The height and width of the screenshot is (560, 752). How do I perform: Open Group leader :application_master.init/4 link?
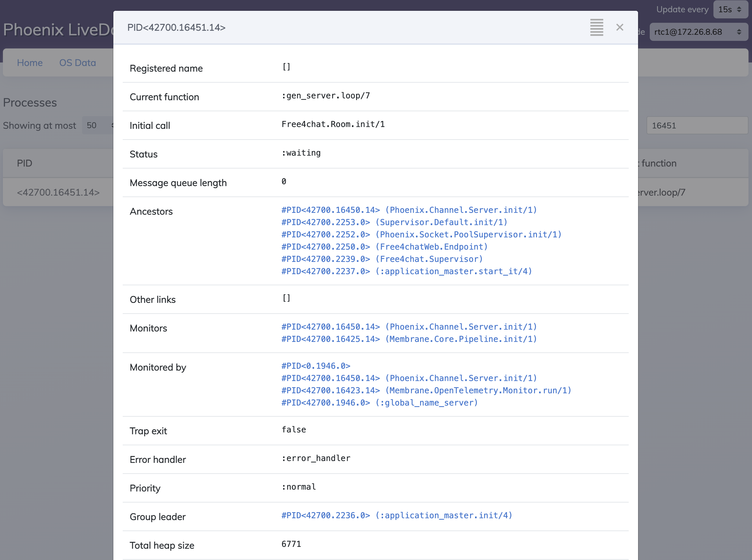(x=396, y=515)
